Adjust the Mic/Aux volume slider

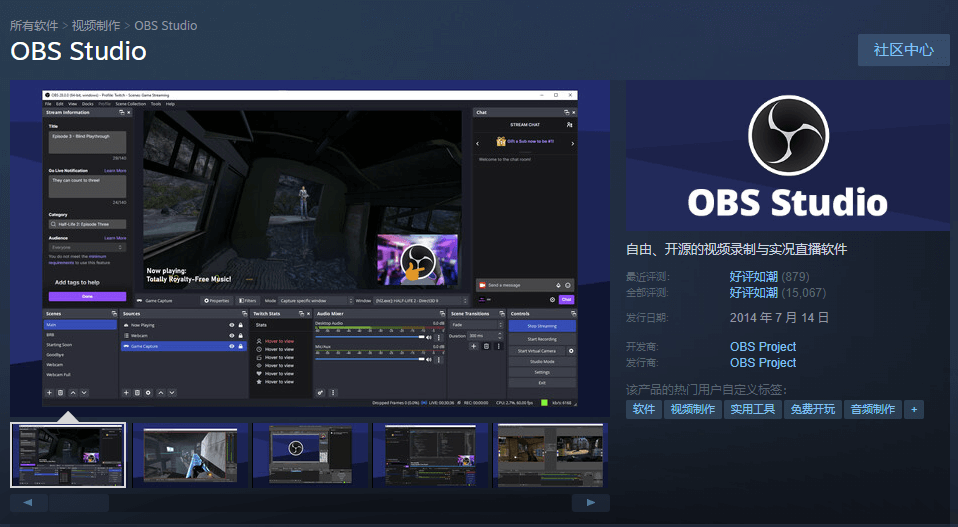(x=370, y=360)
